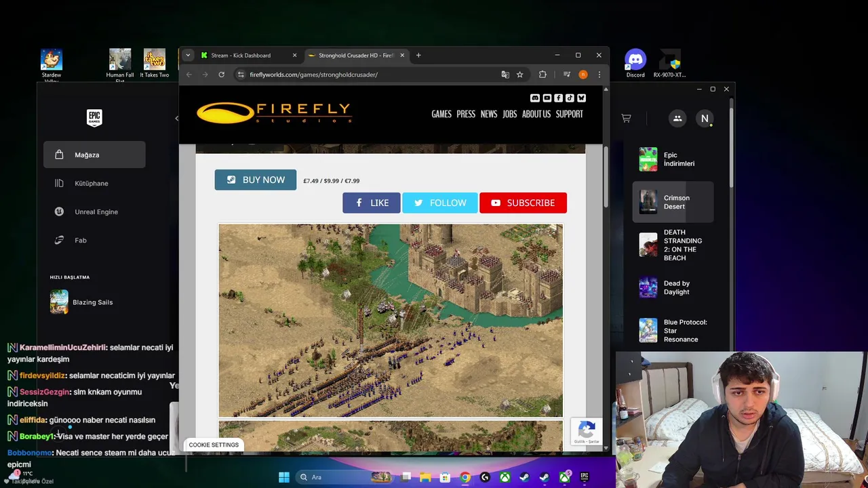The width and height of the screenshot is (868, 488).
Task: Open Logitech G HUB taskbar icon
Action: 485,477
